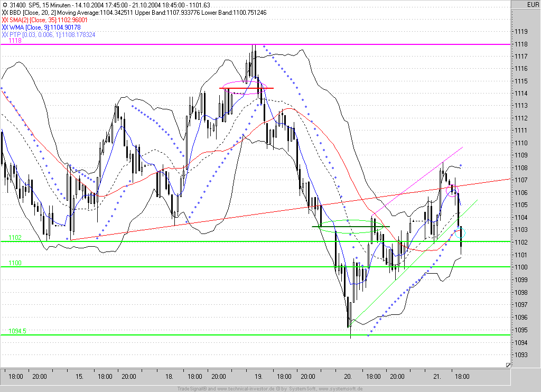Screen dimensions: 541x392
Task: Click the red XX marker beside SMA(2)
Action: [x=5, y=20]
